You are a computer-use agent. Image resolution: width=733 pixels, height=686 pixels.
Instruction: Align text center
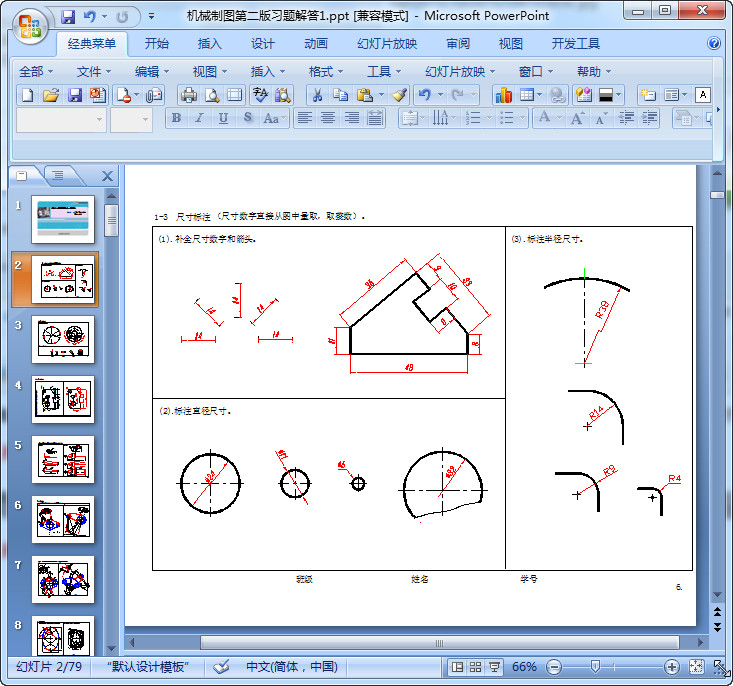328,118
